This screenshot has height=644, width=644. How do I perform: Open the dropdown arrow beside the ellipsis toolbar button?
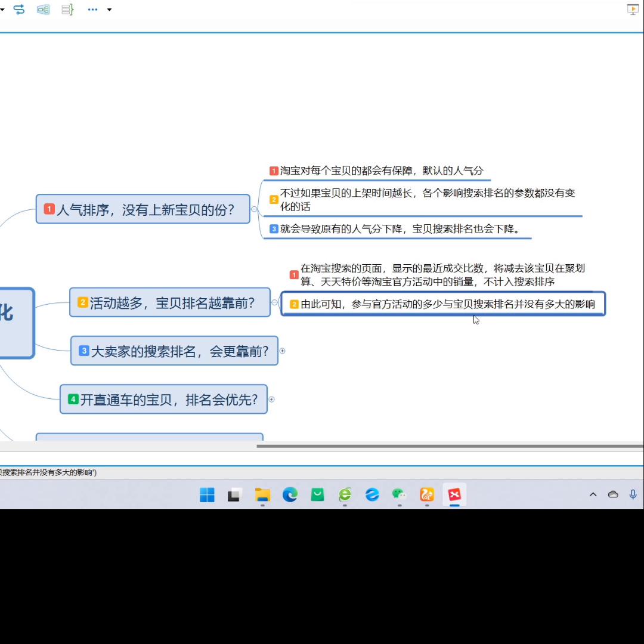tap(109, 10)
